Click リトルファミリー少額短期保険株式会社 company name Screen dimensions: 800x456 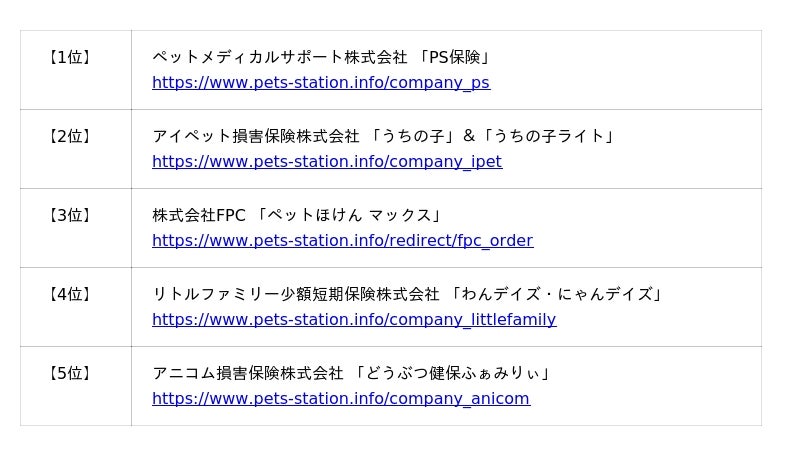coord(295,295)
